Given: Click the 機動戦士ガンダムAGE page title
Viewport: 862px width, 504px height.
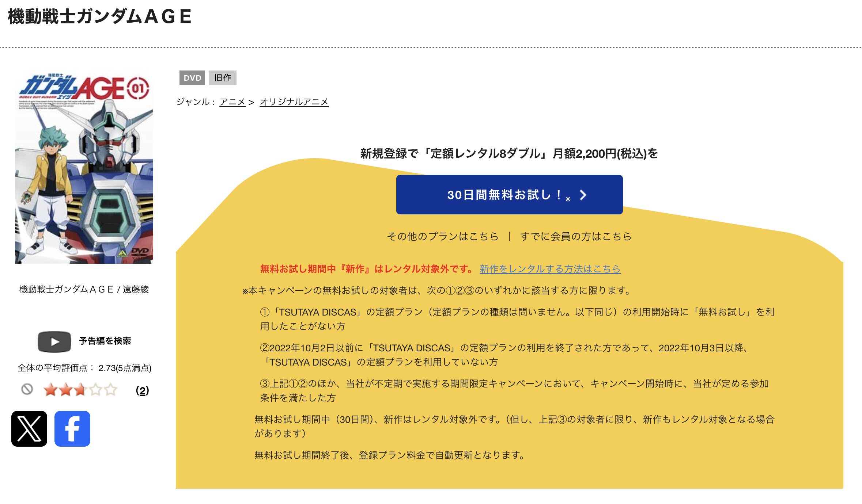Looking at the screenshot, I should (100, 17).
